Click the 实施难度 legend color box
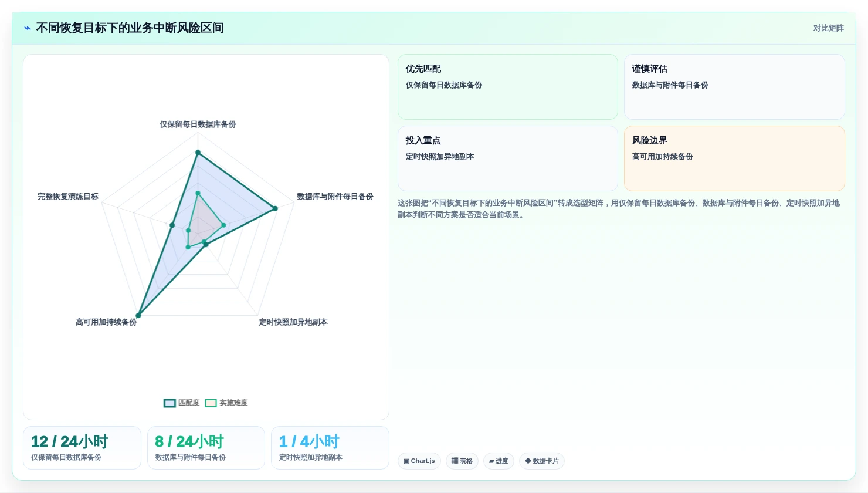The image size is (868, 493). [x=211, y=403]
